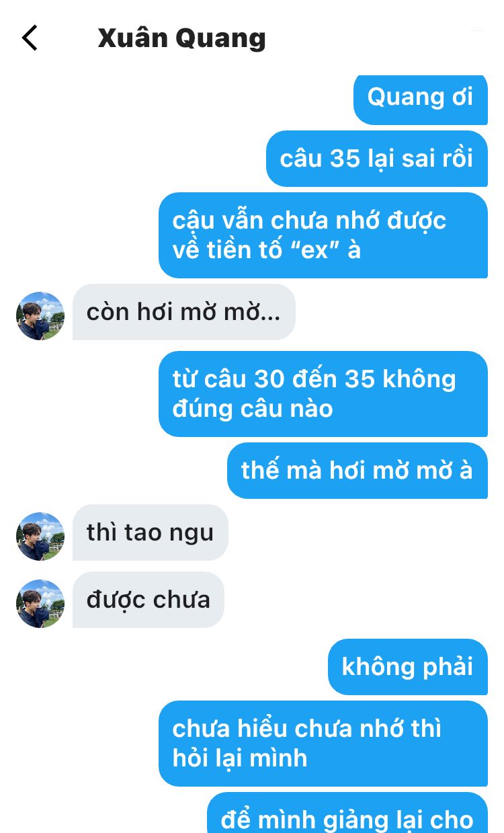Open the Xuân Quang contact title
The image size is (504, 833).
click(182, 38)
